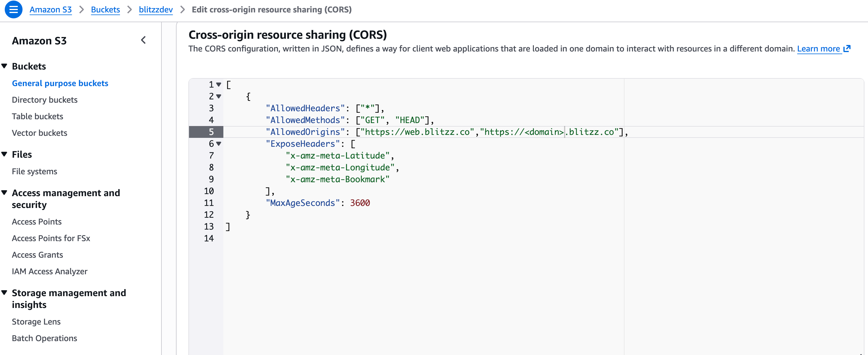
Task: Click the "x-amz-meta-Latitude" string
Action: click(x=338, y=155)
